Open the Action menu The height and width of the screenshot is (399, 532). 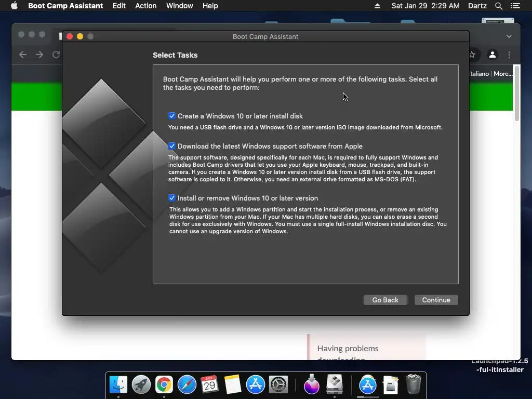146,6
